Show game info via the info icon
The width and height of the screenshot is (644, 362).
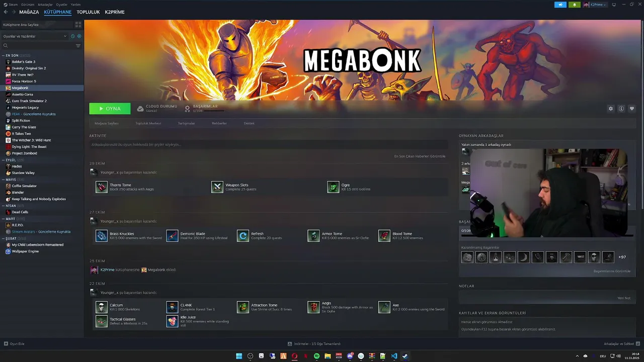tap(621, 109)
